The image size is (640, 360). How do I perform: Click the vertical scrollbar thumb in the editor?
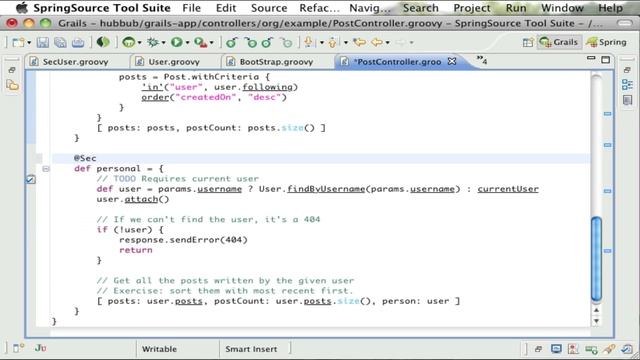(x=596, y=260)
